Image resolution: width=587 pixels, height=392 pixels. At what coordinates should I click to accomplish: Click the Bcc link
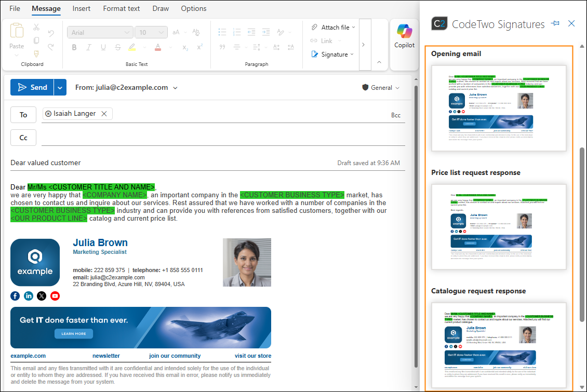[396, 115]
